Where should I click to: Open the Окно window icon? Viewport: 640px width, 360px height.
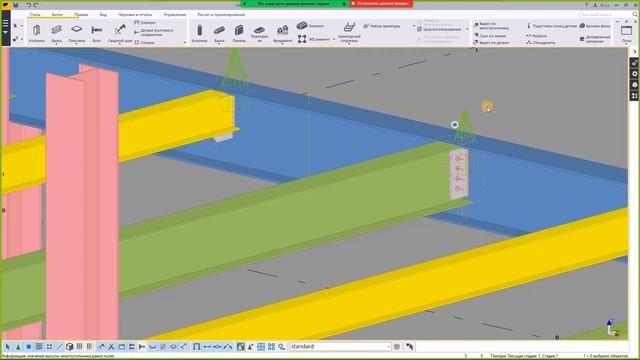(x=626, y=31)
